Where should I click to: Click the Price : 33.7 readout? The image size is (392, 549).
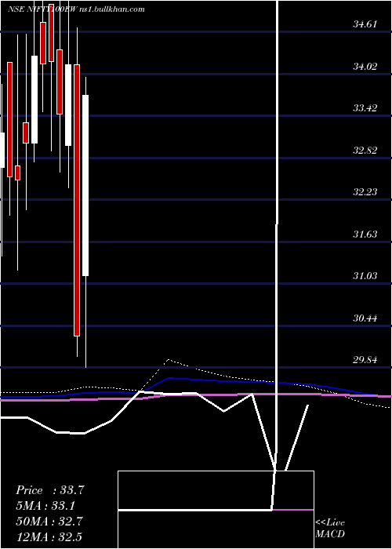click(x=50, y=490)
